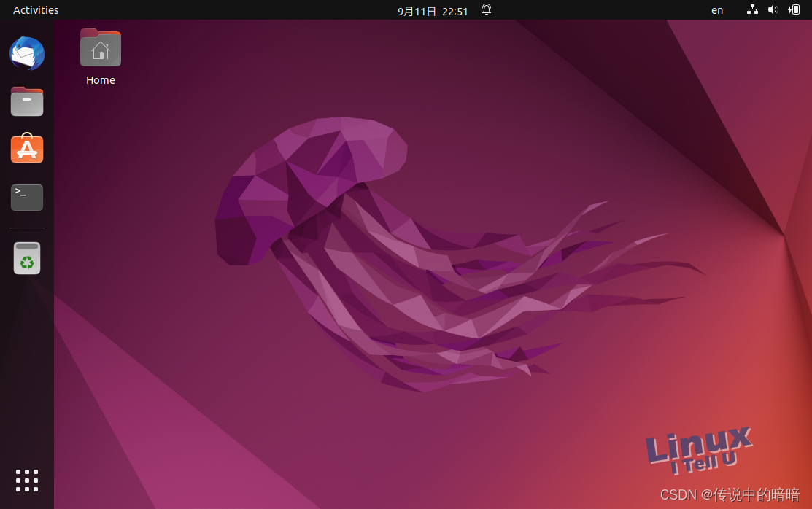Viewport: 812px width, 509px height.
Task: Select the Home folder desktop icon
Action: tap(101, 48)
